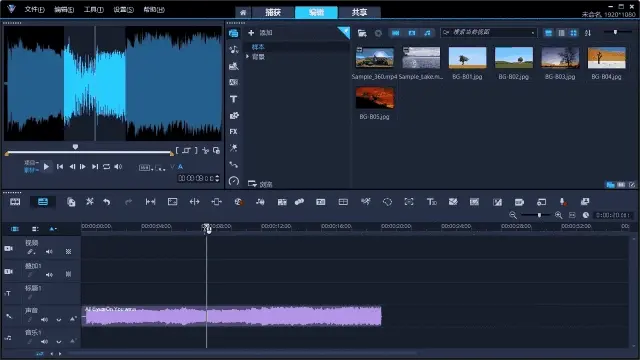This screenshot has height=360, width=640.
Task: Open the motion path library panel icon
Action: tap(233, 164)
